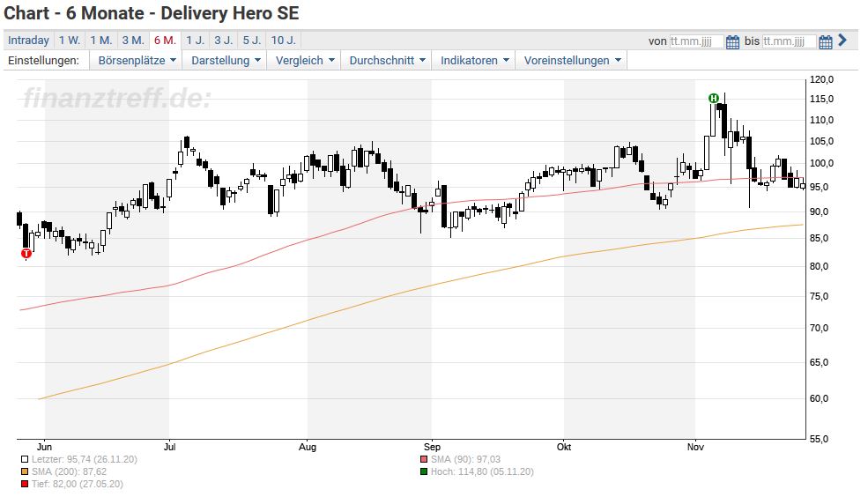Open the Darstellung dropdown
The image size is (868, 497).
point(226,60)
